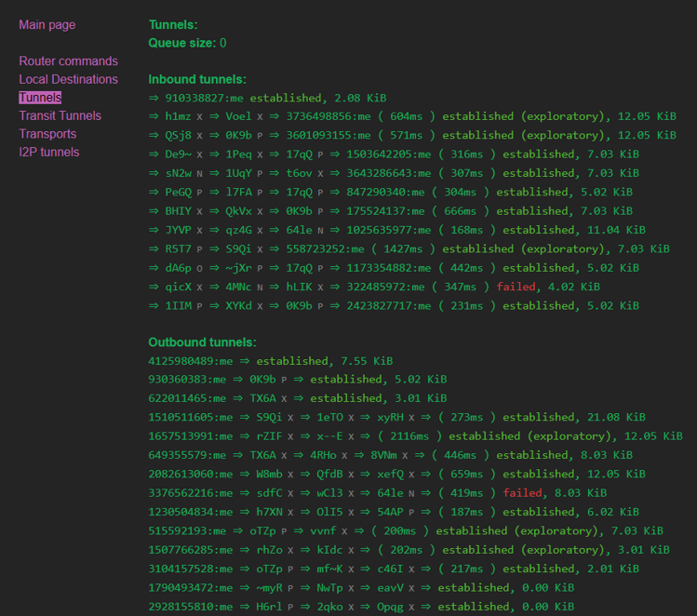
Task: Navigate to Transports page
Action: [47, 134]
